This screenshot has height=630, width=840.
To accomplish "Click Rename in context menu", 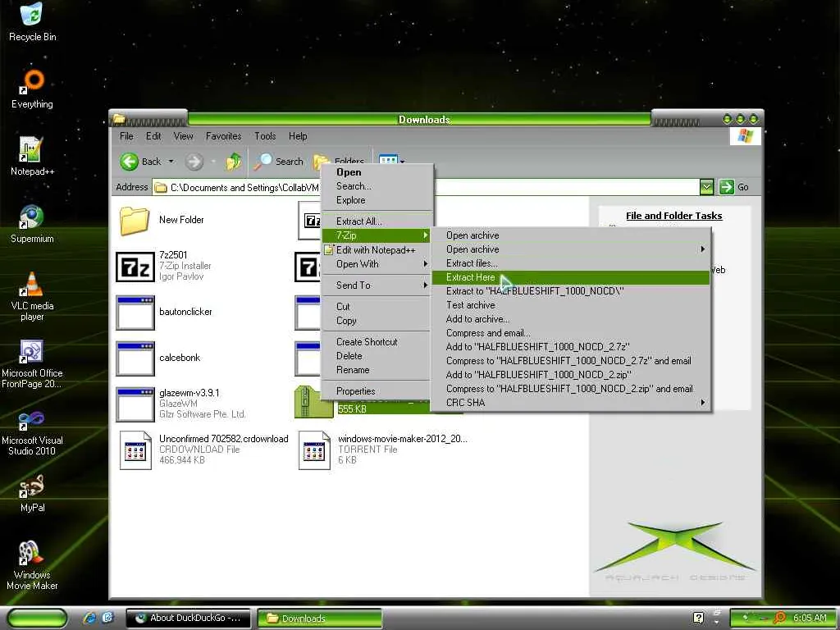I will pyautogui.click(x=377, y=370).
